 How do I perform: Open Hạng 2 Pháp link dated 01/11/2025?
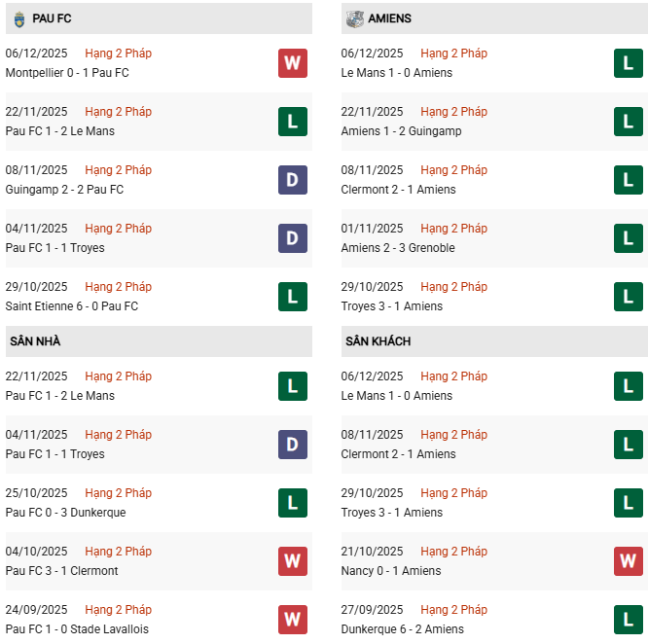click(x=454, y=229)
